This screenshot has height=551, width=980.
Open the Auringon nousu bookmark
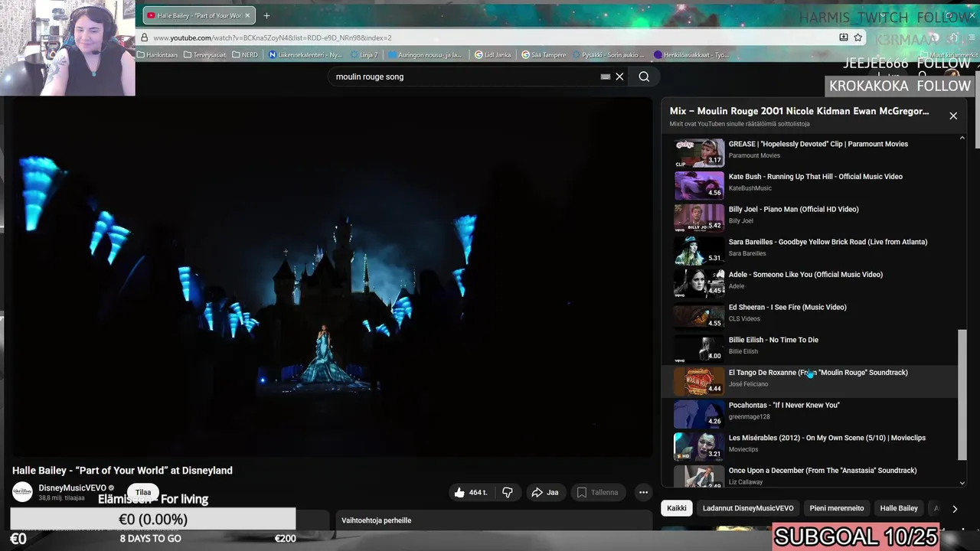[425, 55]
